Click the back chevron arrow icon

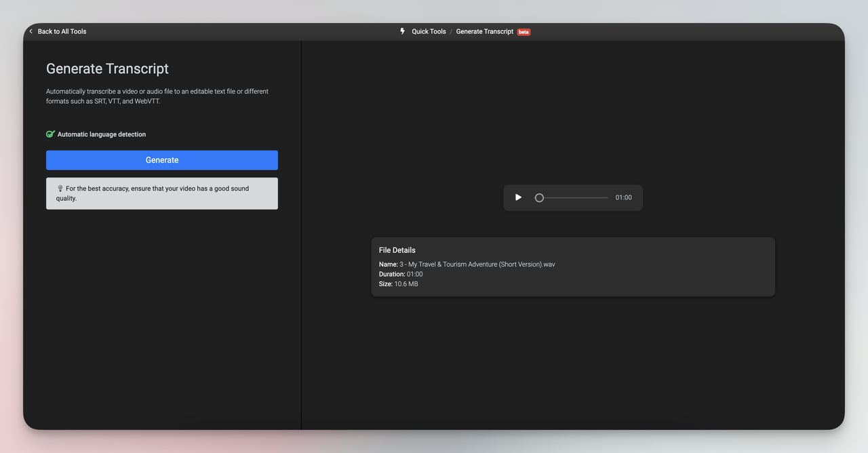tap(31, 31)
